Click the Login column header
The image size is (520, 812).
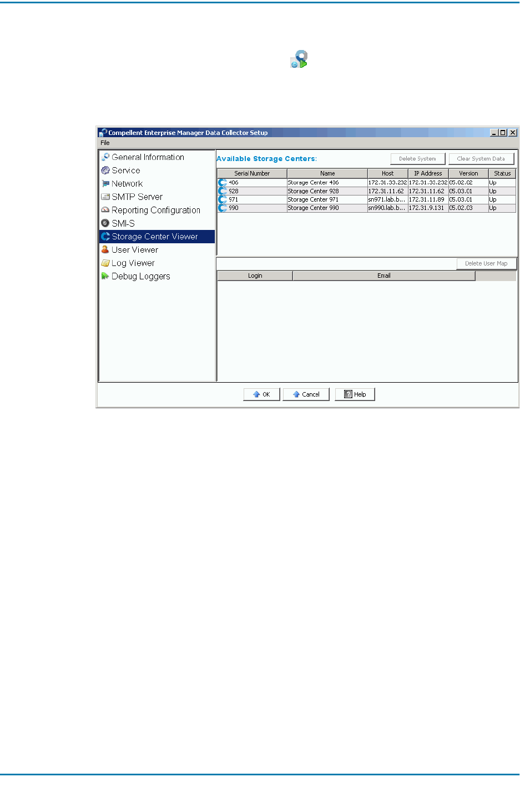[255, 275]
